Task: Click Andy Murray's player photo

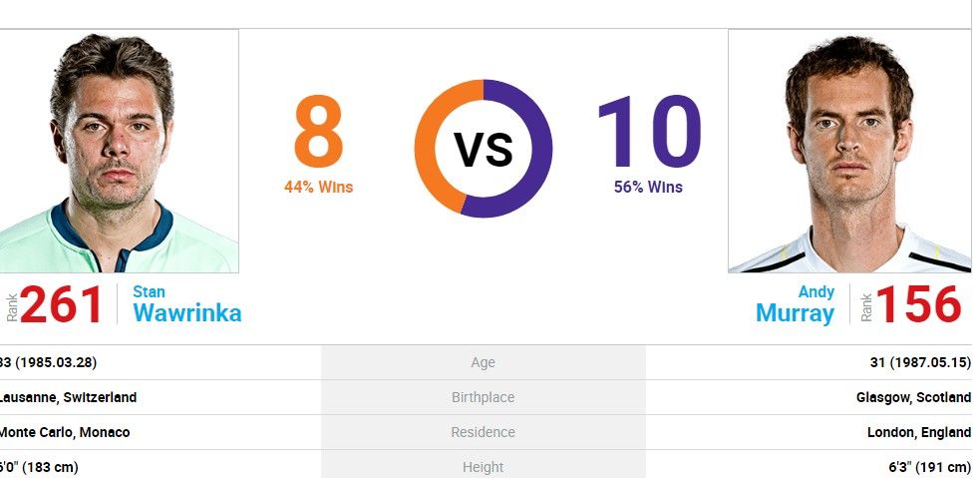Action: (x=849, y=151)
